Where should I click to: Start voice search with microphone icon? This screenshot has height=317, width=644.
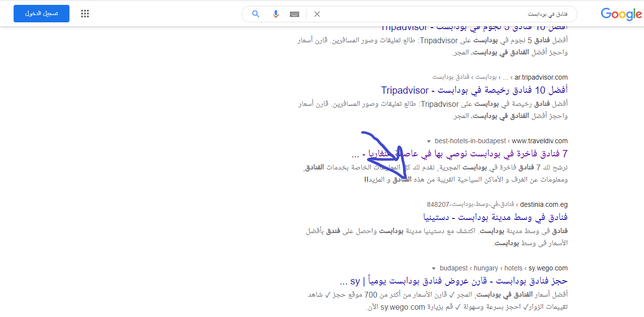click(x=276, y=14)
